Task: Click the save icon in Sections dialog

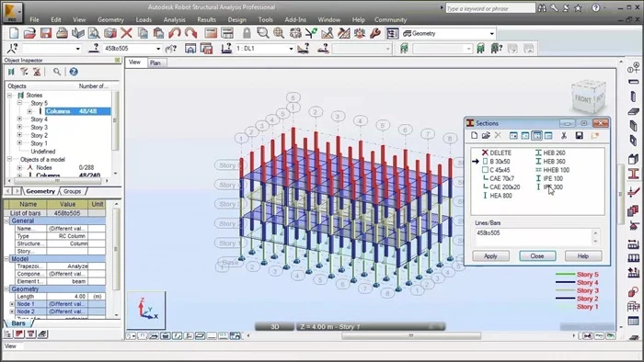Action: tap(579, 135)
